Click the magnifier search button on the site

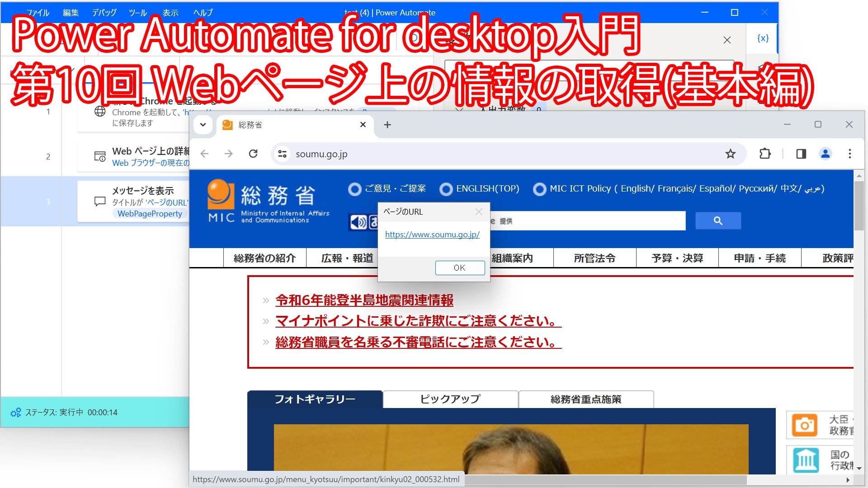[x=718, y=221]
